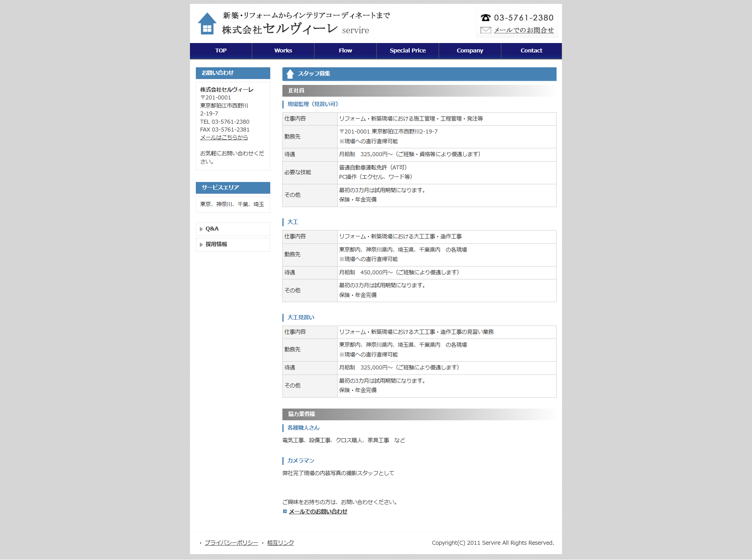This screenshot has width=752, height=560.
Task: Follow the bottom メールでのお問い合わせ link
Action: click(x=318, y=511)
